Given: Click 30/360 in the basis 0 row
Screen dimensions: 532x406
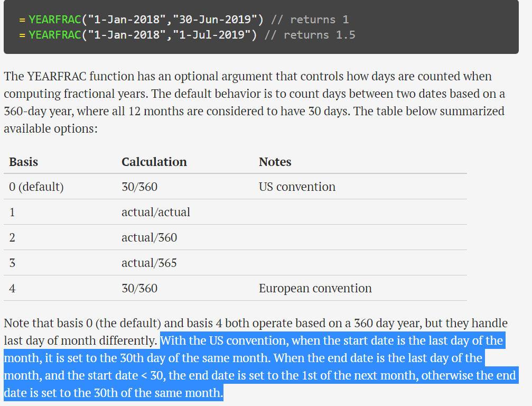Looking at the screenshot, I should click(139, 187).
